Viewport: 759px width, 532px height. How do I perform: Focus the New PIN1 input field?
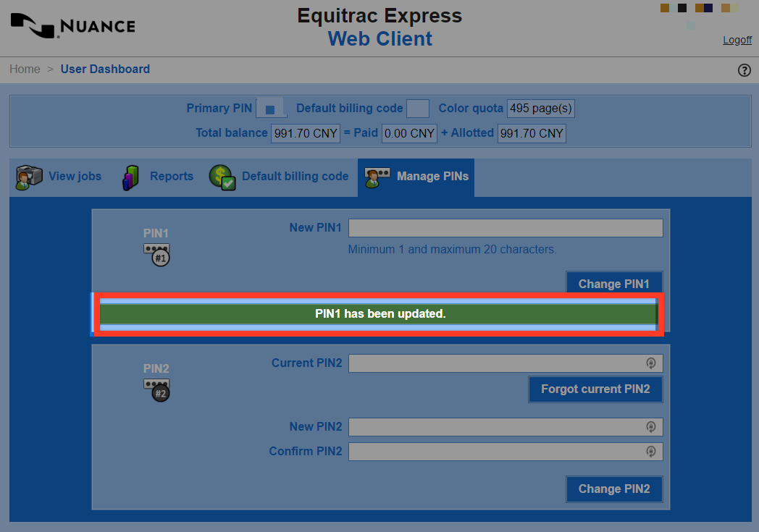click(506, 228)
